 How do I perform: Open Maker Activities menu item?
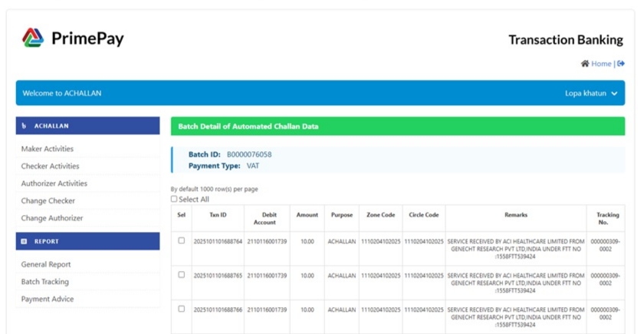click(x=88, y=149)
